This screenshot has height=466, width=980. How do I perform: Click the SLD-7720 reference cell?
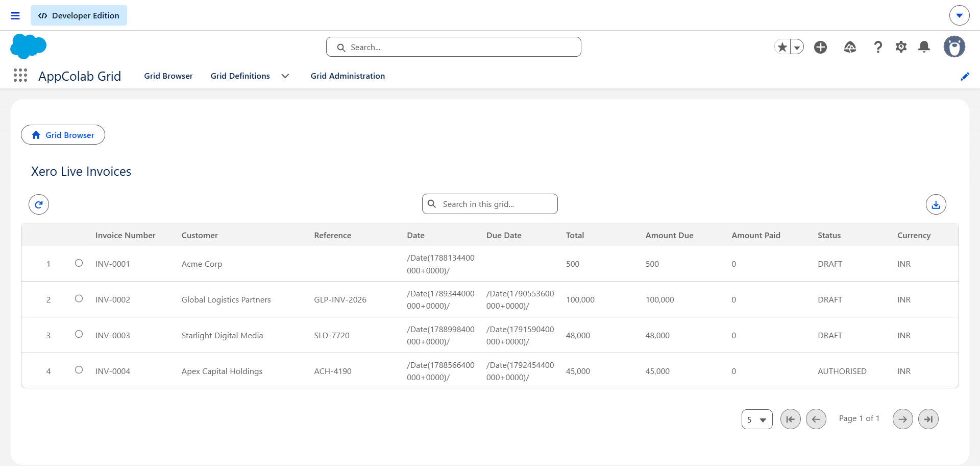[x=332, y=335]
